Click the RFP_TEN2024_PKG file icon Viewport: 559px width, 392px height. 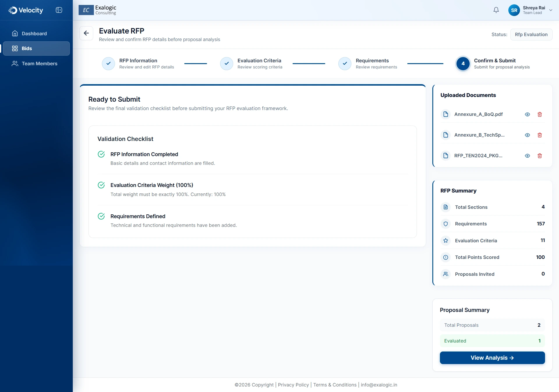point(446,156)
